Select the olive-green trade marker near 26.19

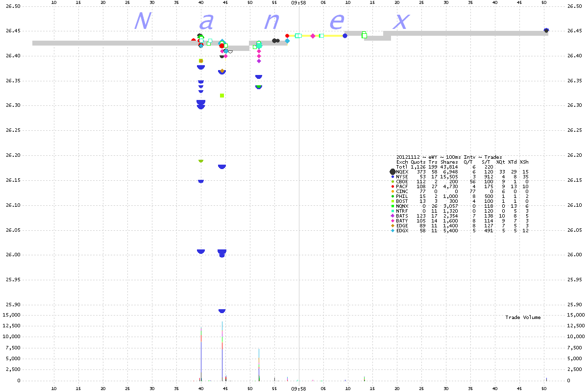(x=201, y=161)
